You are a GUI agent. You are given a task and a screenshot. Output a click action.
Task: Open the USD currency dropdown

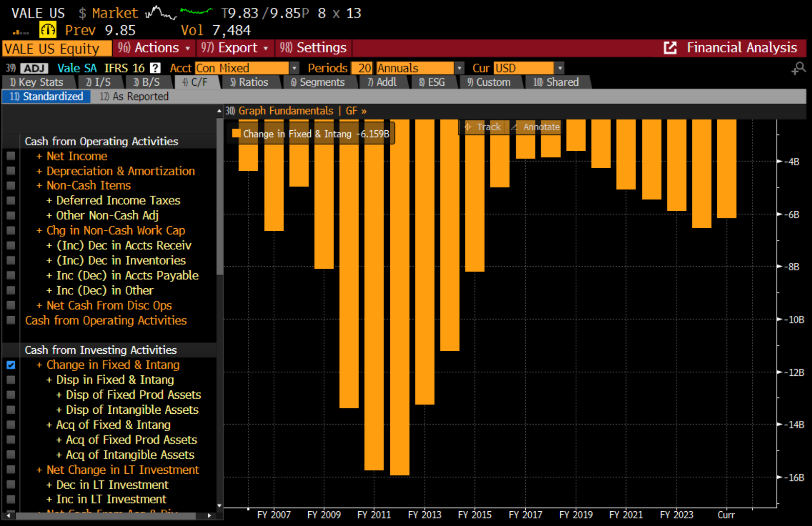(560, 68)
